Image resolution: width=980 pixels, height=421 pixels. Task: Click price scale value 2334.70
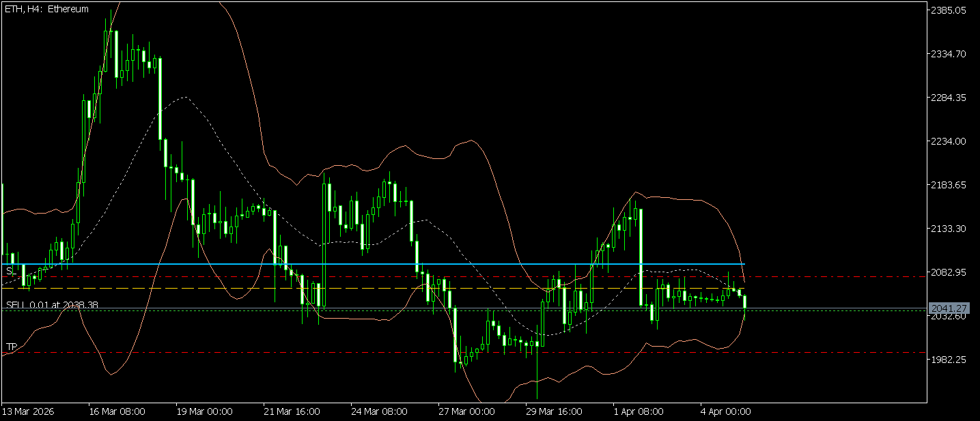pyautogui.click(x=950, y=54)
